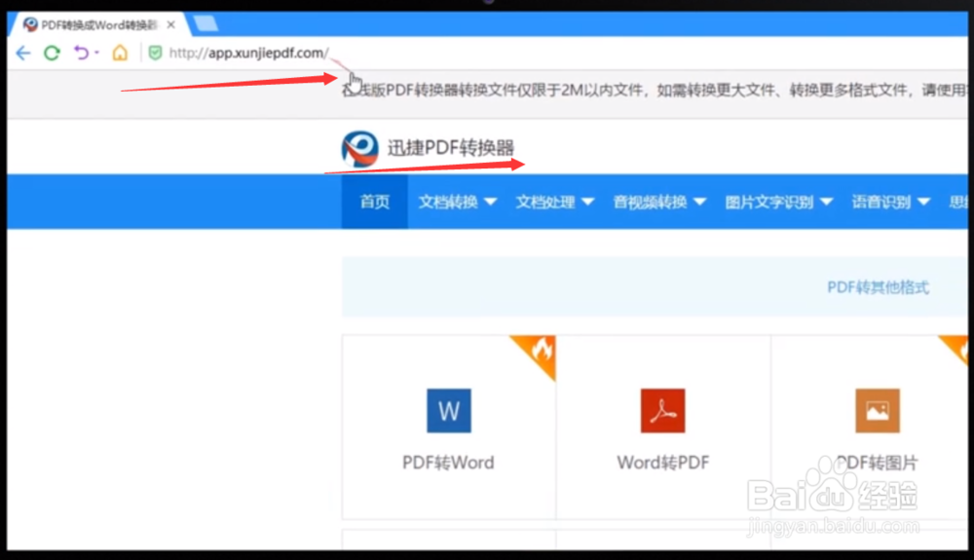This screenshot has height=560, width=974.
Task: Open a new browser tab
Action: pos(205,24)
